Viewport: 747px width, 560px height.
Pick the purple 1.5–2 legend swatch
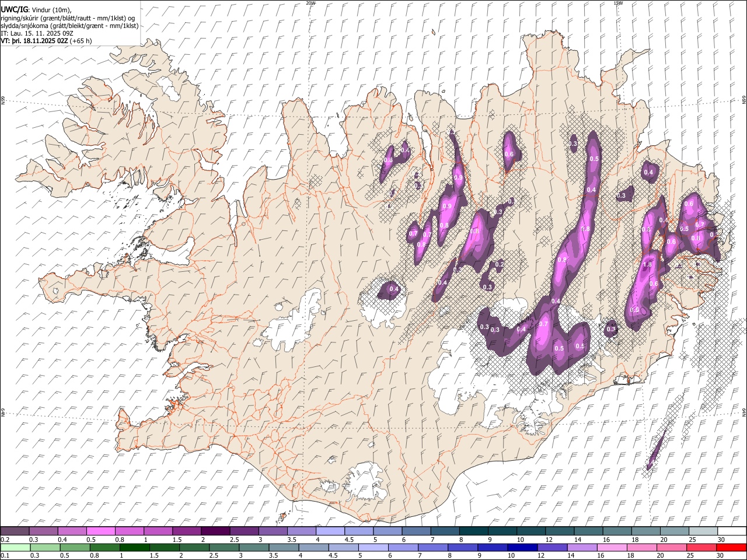click(187, 531)
